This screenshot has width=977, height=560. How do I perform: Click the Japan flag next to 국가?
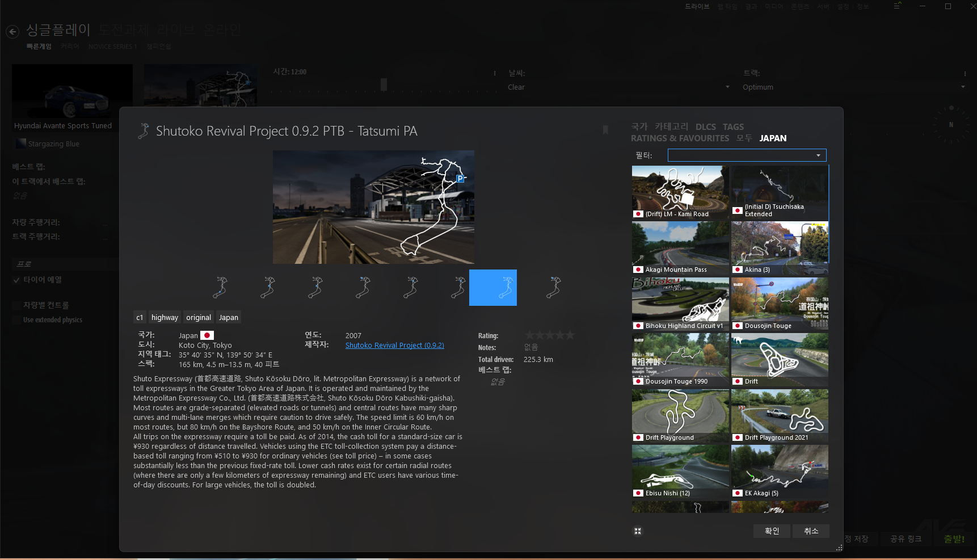(x=207, y=335)
